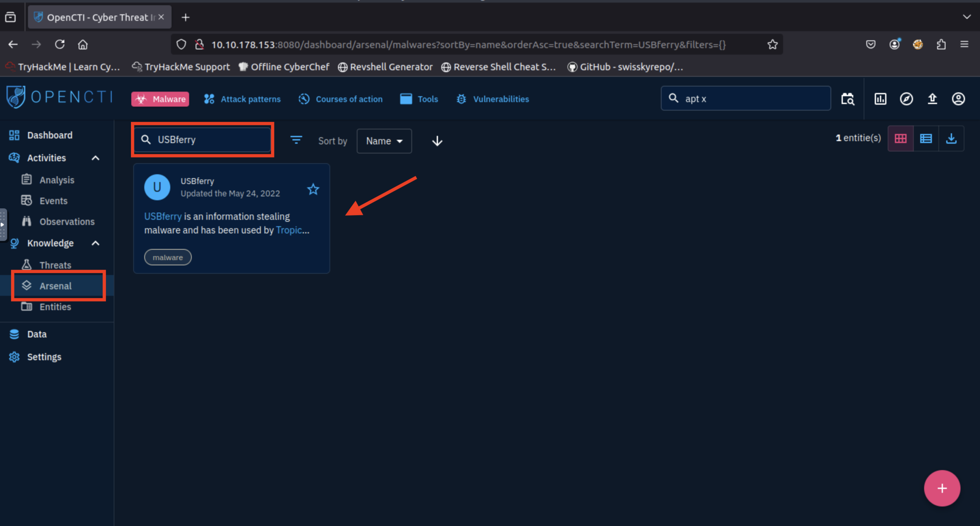980x526 pixels.
Task: Open the cookie extension icon in toolbar
Action: pos(918,44)
